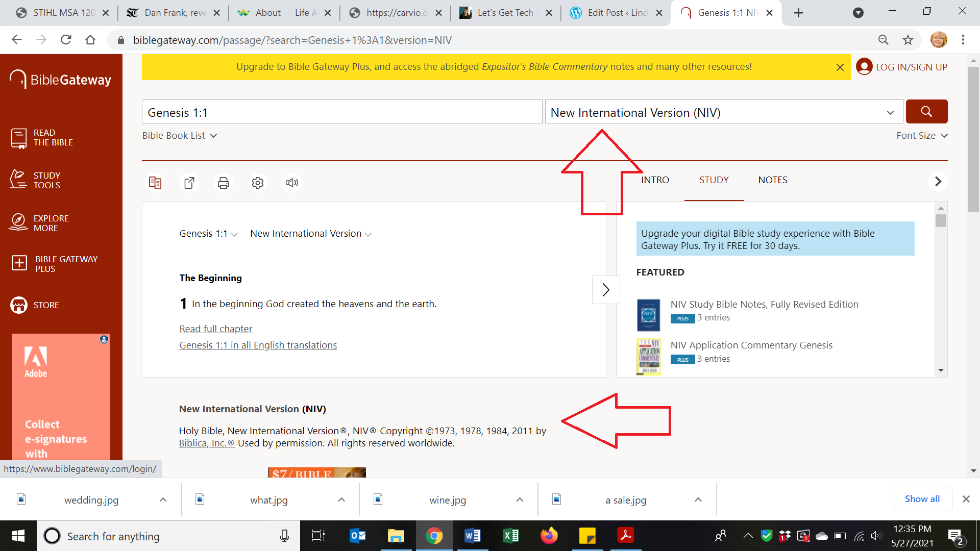This screenshot has width=980, height=551.
Task: Click the study panel scrollbar down arrow
Action: [941, 370]
